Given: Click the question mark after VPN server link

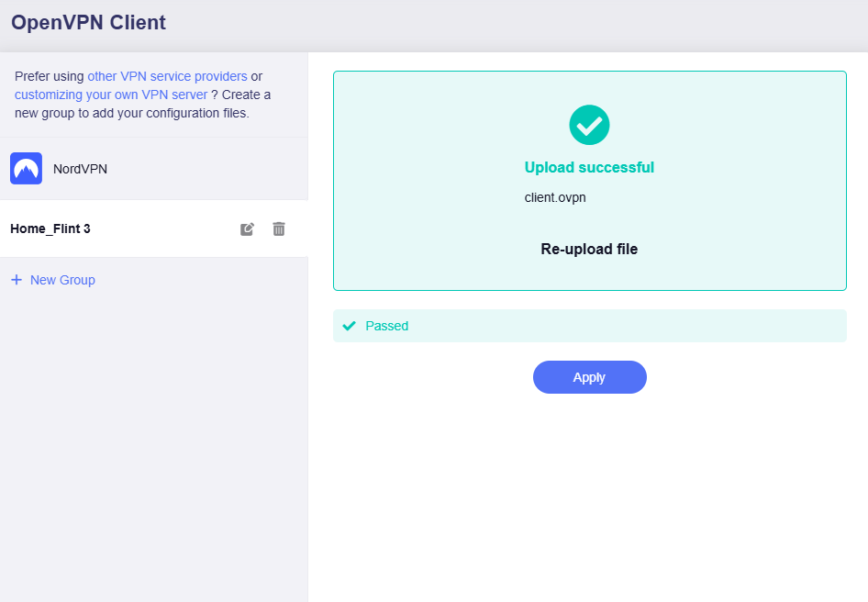Looking at the screenshot, I should point(215,95).
